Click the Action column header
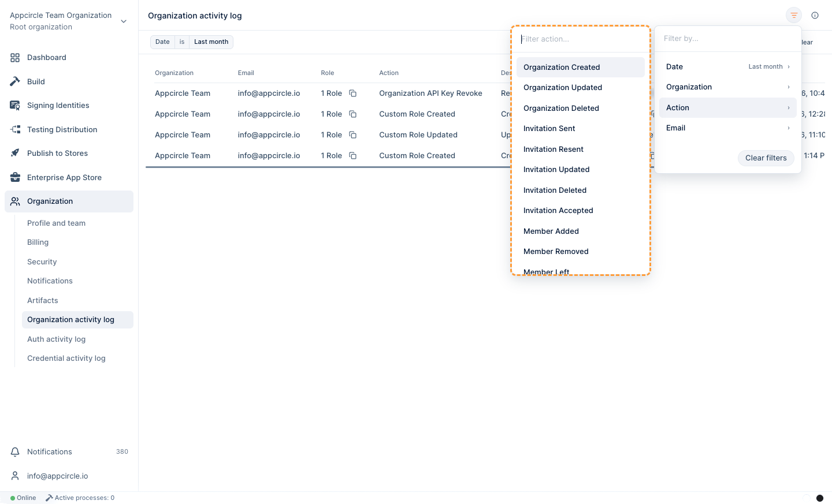The width and height of the screenshot is (832, 504). tap(389, 73)
